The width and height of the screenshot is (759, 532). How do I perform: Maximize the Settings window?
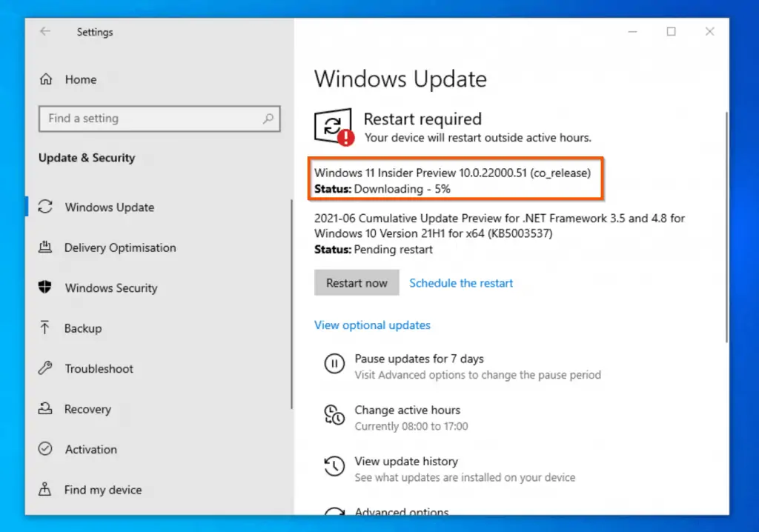(671, 31)
